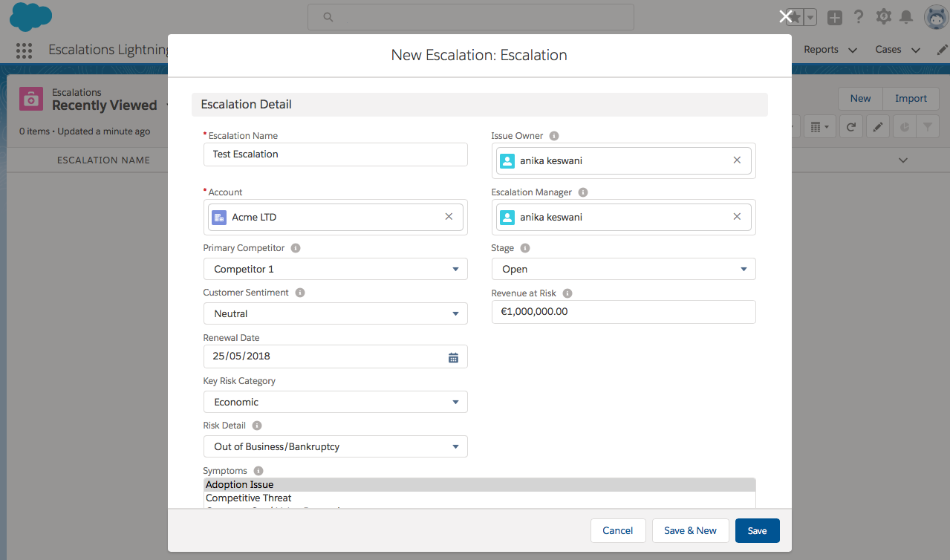Open the App Launcher waffle icon
950x560 pixels.
24,50
